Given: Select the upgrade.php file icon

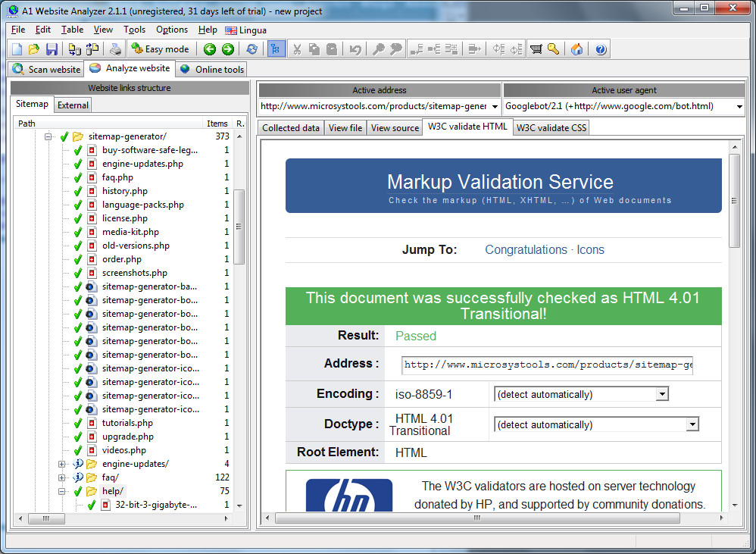Looking at the screenshot, I should (92, 437).
